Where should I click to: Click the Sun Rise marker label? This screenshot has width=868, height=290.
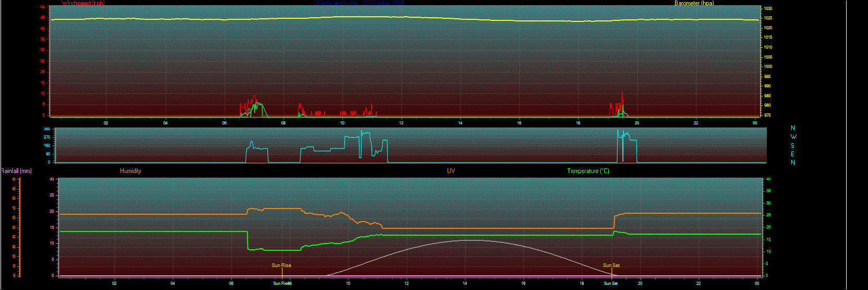coord(281,265)
